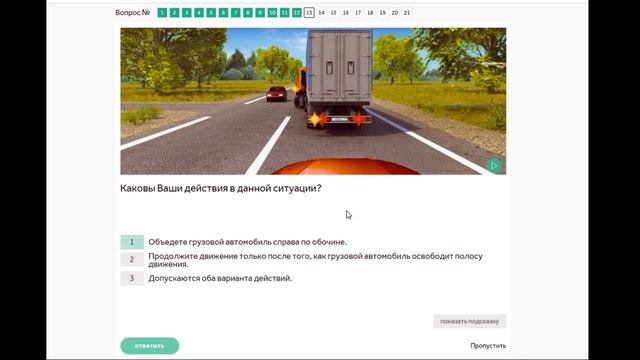Go to question number 5

point(211,13)
